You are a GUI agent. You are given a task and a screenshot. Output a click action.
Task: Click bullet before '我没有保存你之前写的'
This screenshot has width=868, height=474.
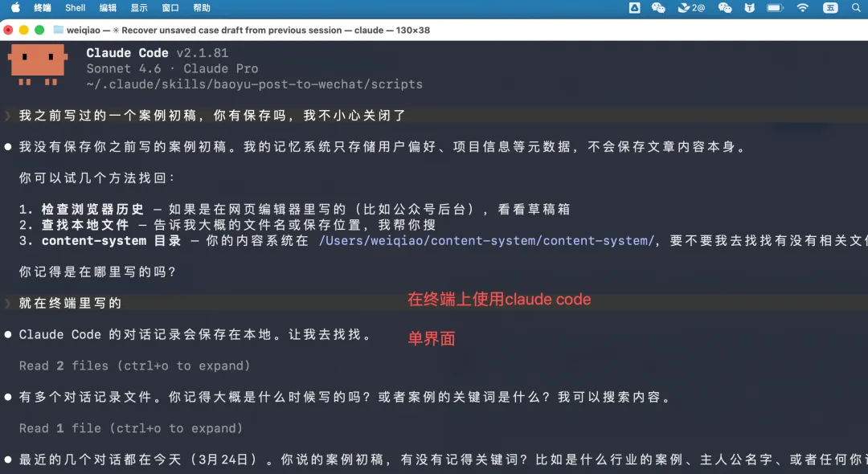[x=8, y=146]
